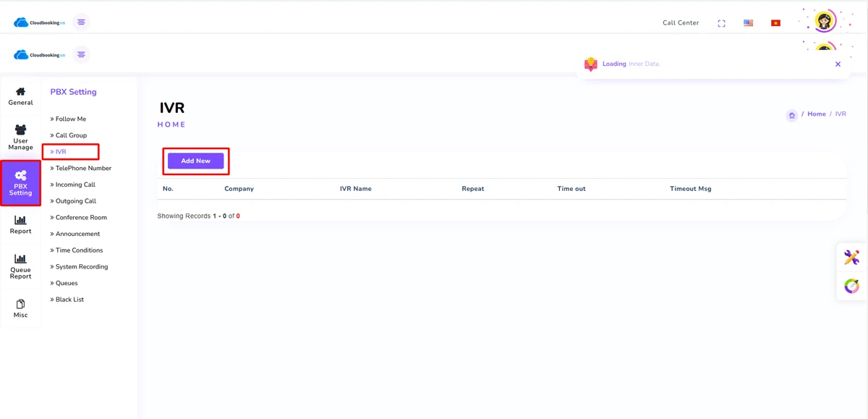Dismiss the Loading Inner Data notification
The height and width of the screenshot is (419, 868).
(838, 64)
